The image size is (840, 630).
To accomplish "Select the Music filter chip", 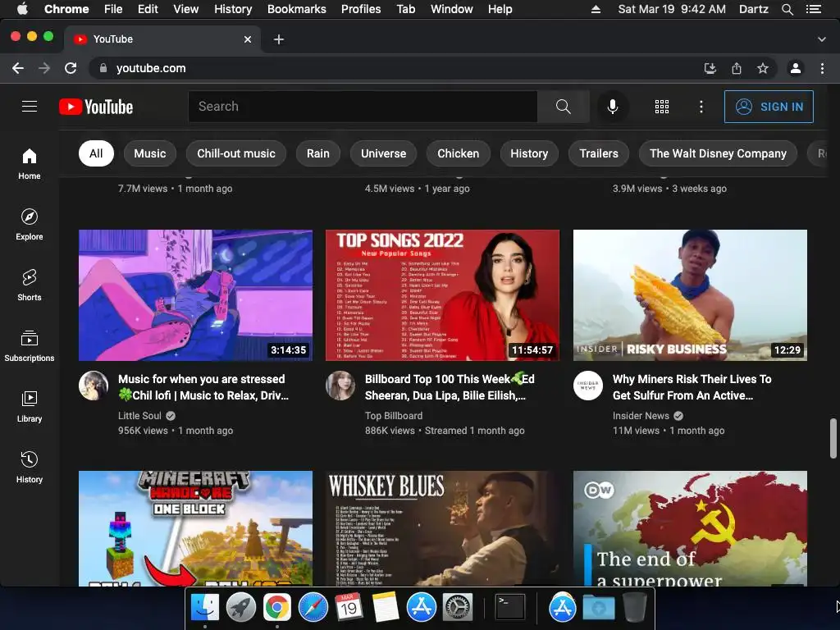I will [149, 153].
